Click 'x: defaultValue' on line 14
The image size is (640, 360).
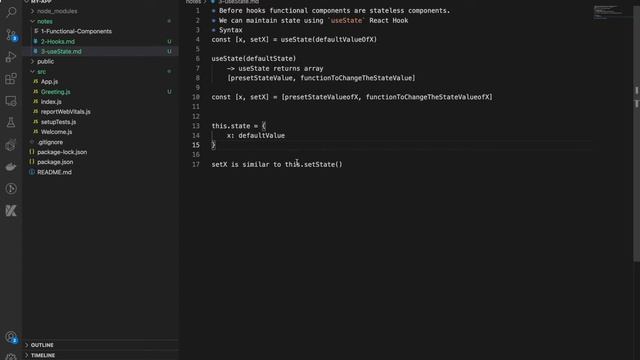(x=256, y=136)
